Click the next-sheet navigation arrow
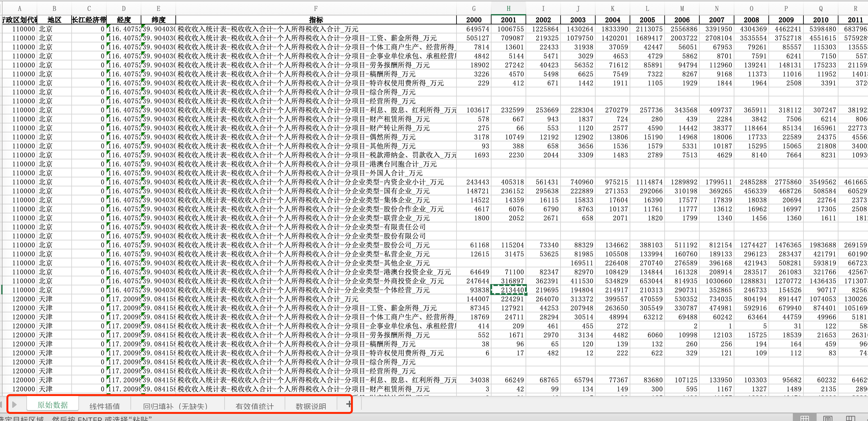The image size is (868, 421). tap(14, 404)
